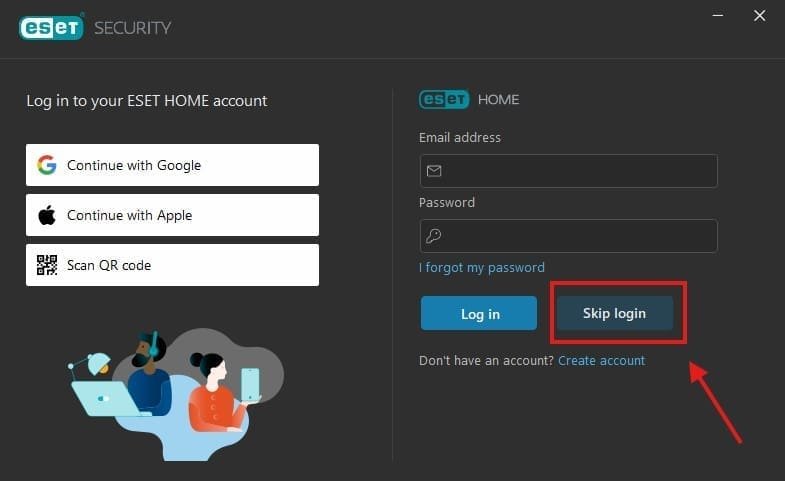Screen dimensions: 785x481
Task: Click the Log in button
Action: (x=479, y=313)
